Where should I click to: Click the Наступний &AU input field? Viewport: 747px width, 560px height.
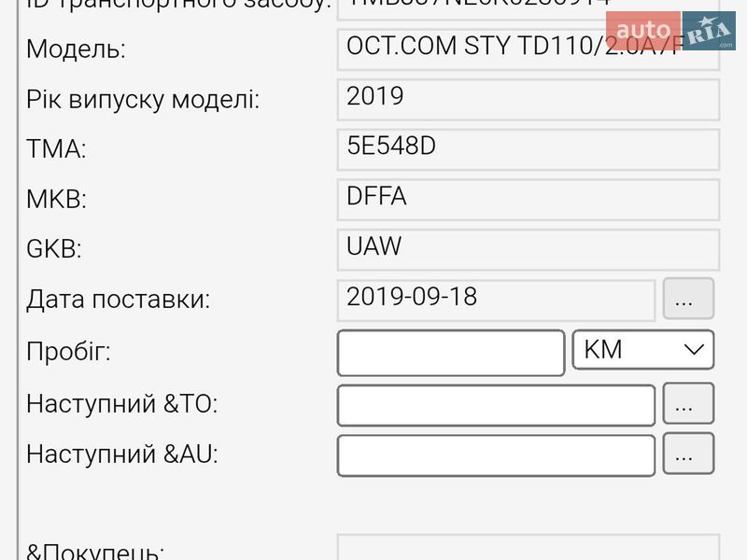pos(495,455)
